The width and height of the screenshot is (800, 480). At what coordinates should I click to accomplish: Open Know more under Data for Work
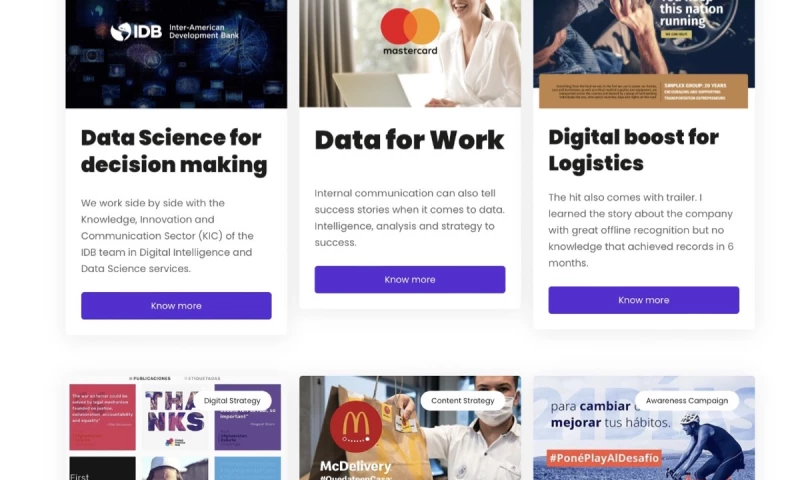coord(410,280)
